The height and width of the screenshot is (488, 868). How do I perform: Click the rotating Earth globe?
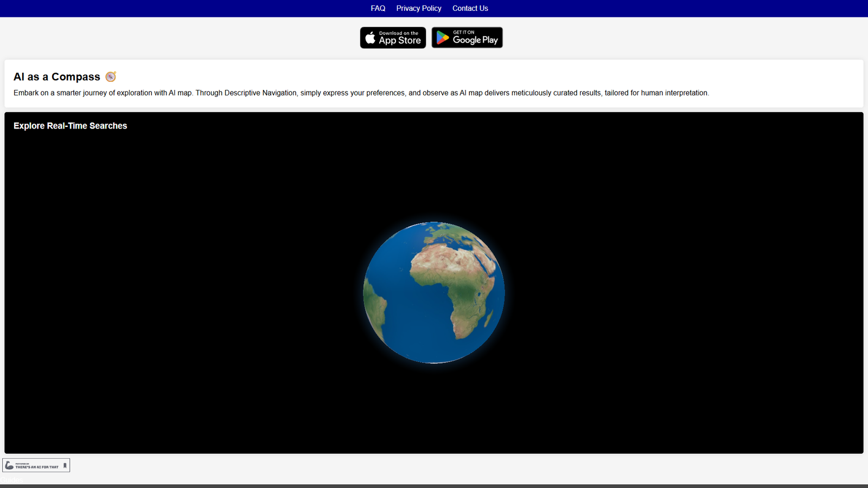click(434, 293)
